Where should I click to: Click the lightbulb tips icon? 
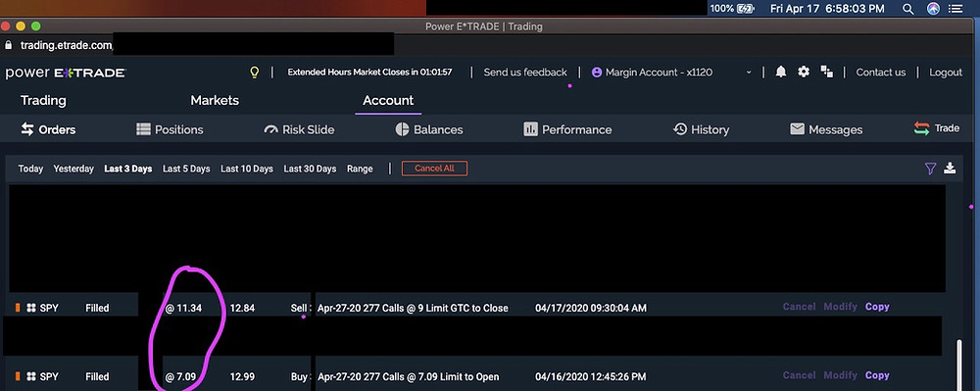[x=254, y=72]
